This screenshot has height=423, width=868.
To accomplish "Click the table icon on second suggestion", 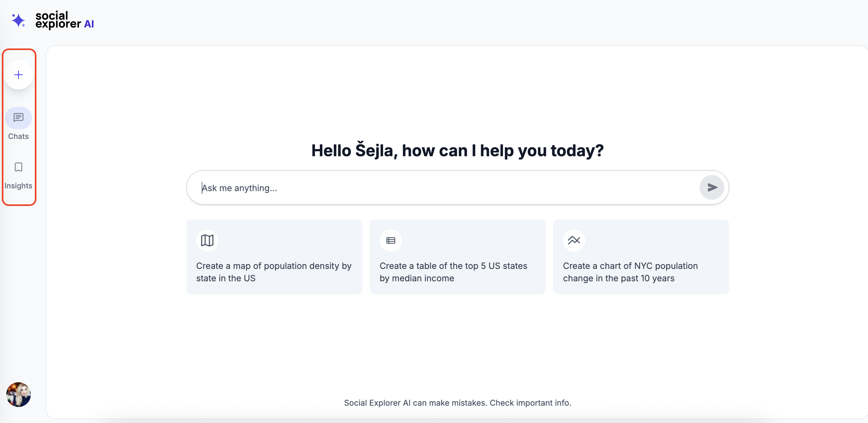I will 391,241.
